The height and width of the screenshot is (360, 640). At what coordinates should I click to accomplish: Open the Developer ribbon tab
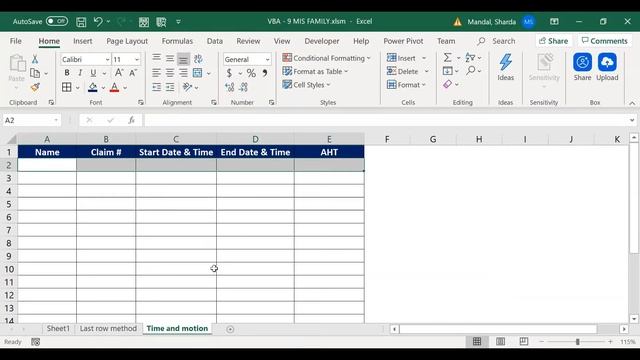point(322,41)
